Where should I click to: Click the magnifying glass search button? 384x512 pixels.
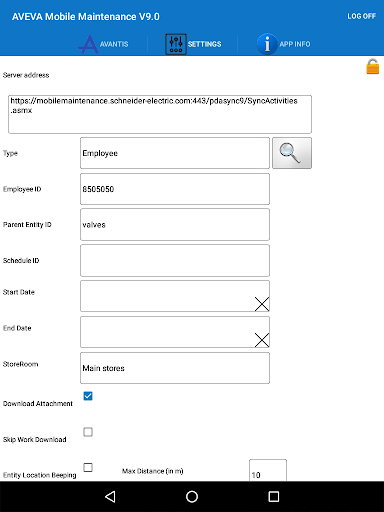[x=292, y=153]
